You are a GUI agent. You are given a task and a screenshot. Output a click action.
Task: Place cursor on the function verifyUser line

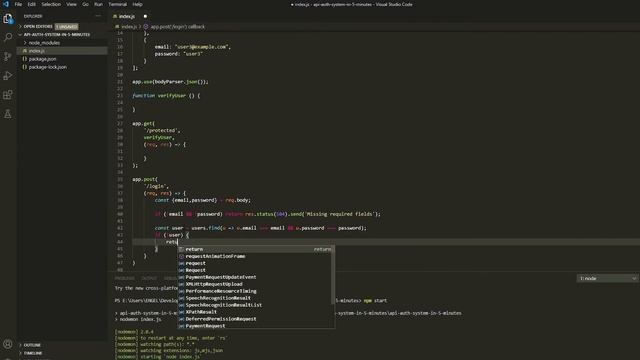tap(166, 96)
